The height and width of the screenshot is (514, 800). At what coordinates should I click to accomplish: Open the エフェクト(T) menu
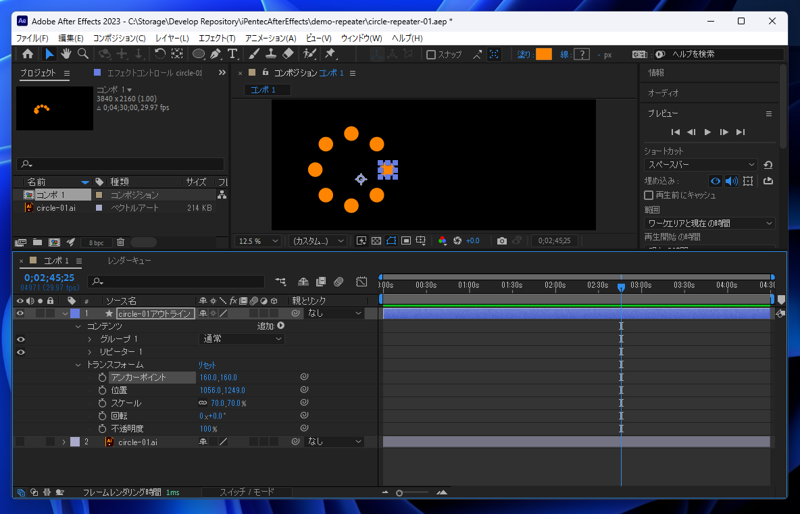click(x=216, y=38)
